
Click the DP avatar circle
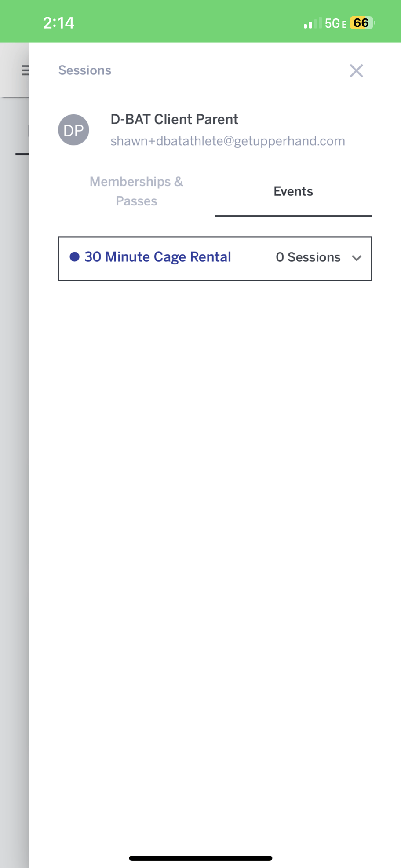[x=73, y=130]
